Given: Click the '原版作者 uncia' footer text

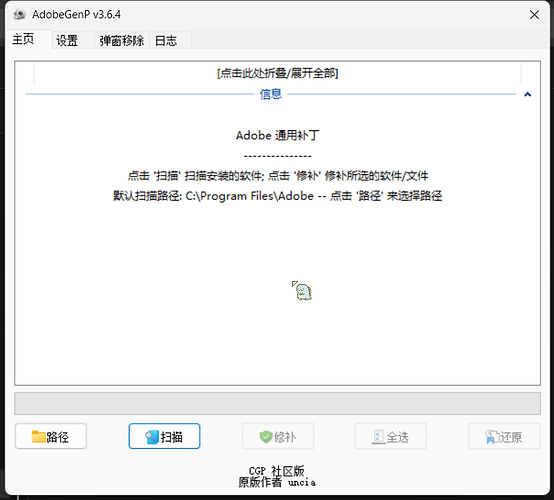Looking at the screenshot, I should (277, 482).
